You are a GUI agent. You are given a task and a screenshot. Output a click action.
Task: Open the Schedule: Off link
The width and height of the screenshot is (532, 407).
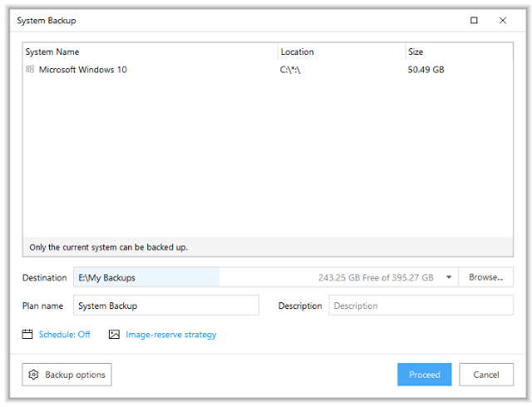(65, 335)
